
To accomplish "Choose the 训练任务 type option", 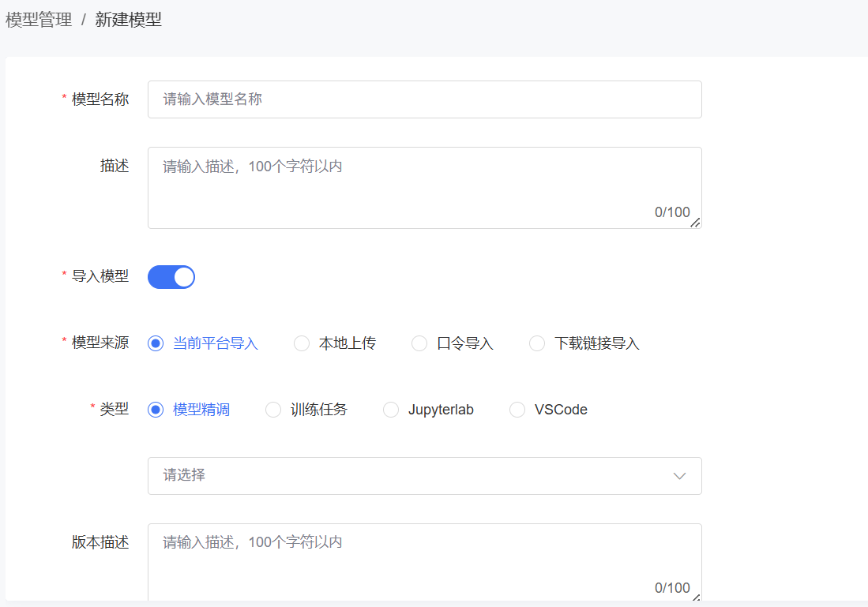I will [273, 410].
